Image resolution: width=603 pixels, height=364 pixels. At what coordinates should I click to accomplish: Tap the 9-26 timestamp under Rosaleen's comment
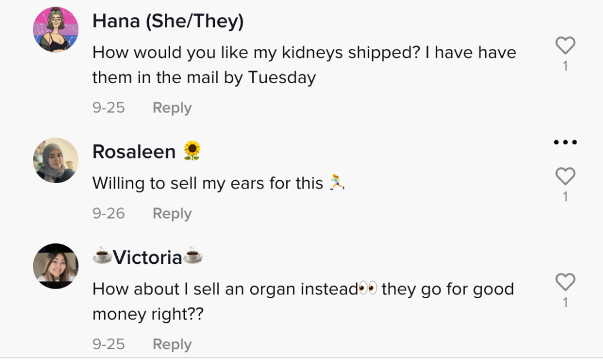pos(108,213)
